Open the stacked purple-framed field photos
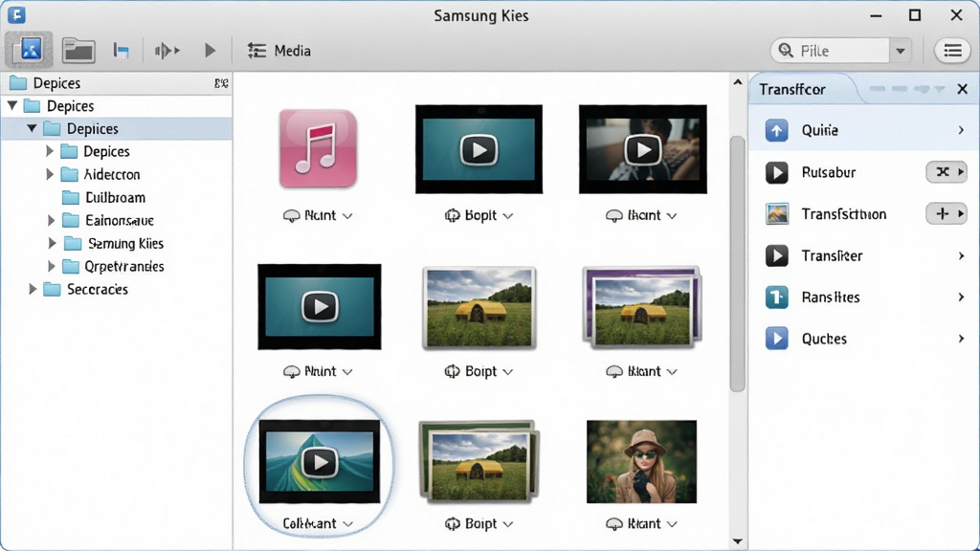Viewport: 980px width, 551px height. 642,307
